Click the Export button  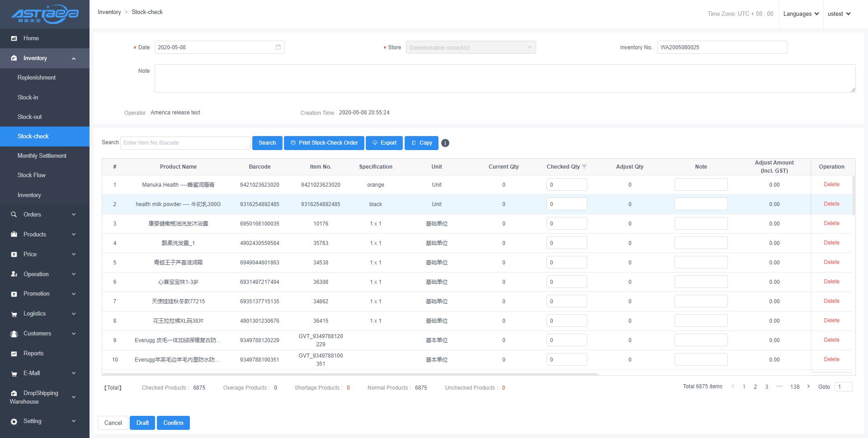click(384, 143)
